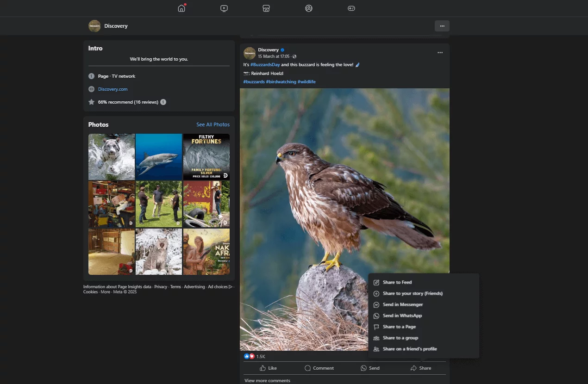Open the Marketplace icon
This screenshot has width=588, height=384.
point(266,8)
